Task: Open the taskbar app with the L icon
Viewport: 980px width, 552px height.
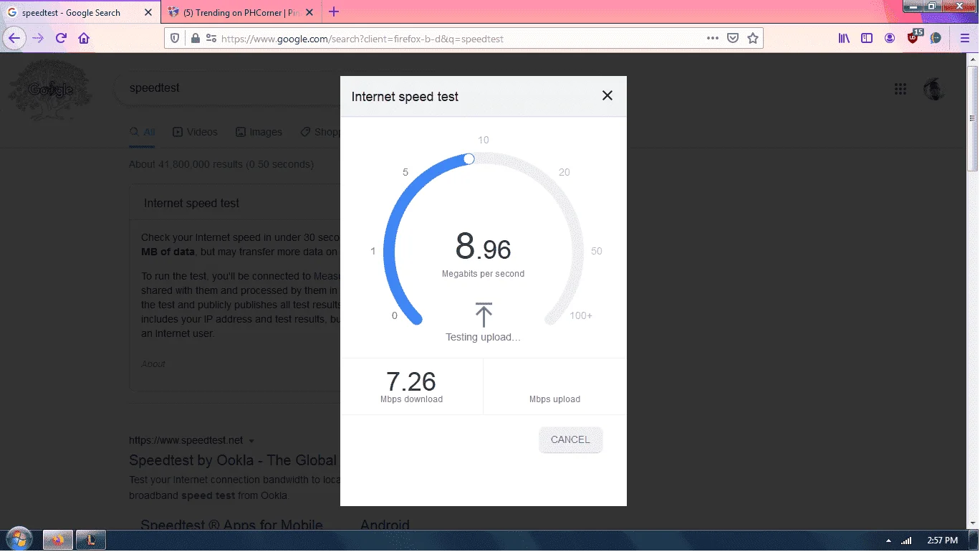Action: point(91,539)
